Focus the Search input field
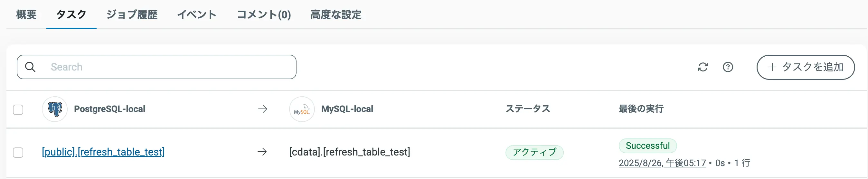Screen dimensions: 868x179 point(168,67)
